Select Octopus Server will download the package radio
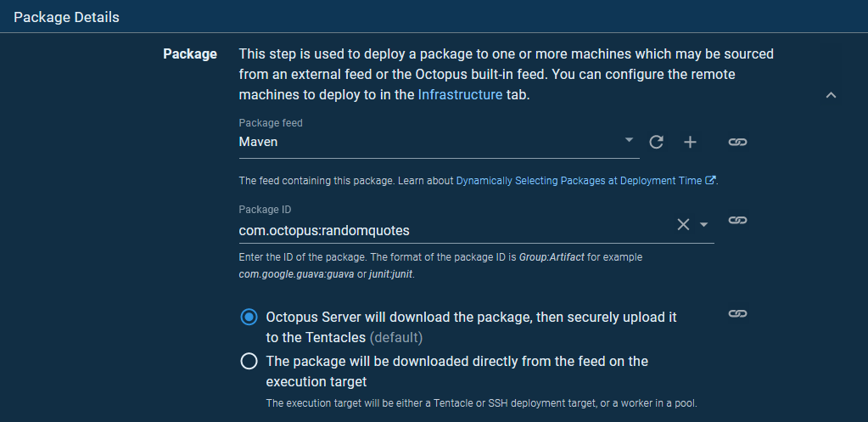 click(x=249, y=317)
